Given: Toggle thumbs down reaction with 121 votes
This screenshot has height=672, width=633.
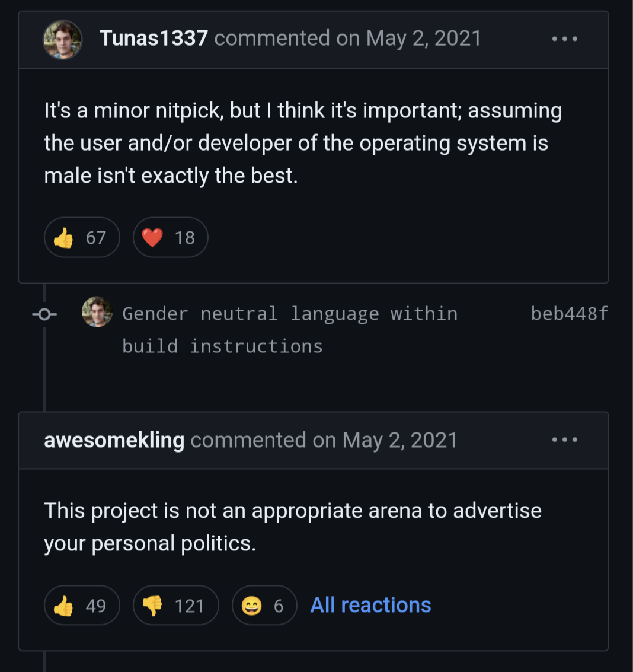Looking at the screenshot, I should [x=175, y=606].
